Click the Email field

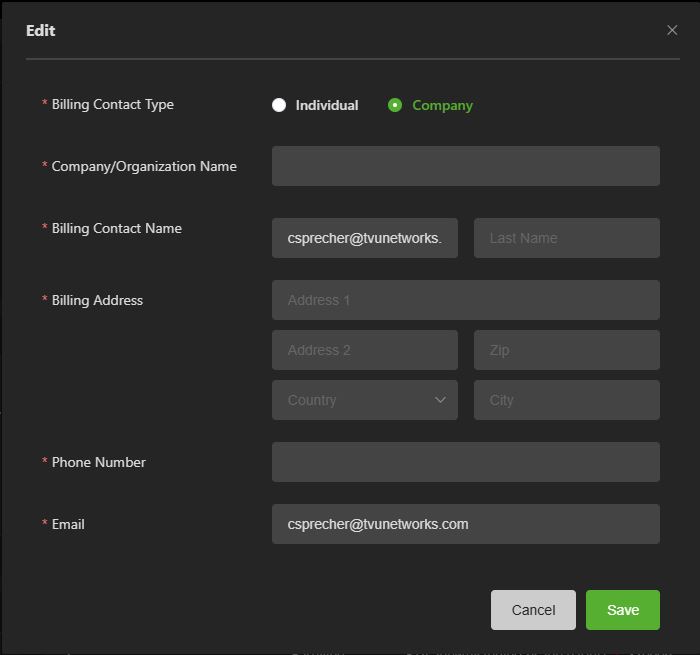466,524
